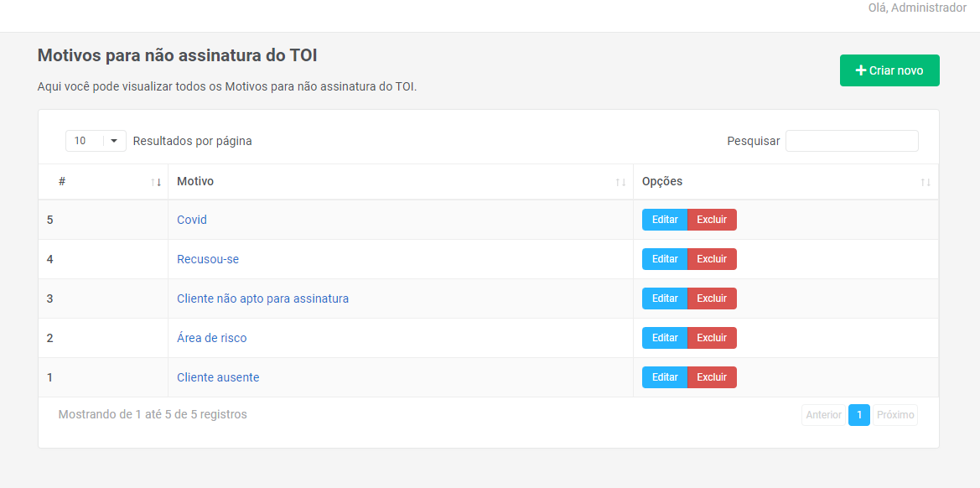Edit the Covid entry
This screenshot has width=980, height=488.
click(x=665, y=220)
